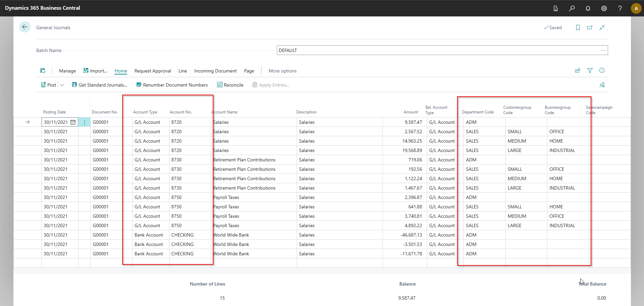Click the Apply Entries... action
The height and width of the screenshot is (306, 644).
(x=271, y=85)
